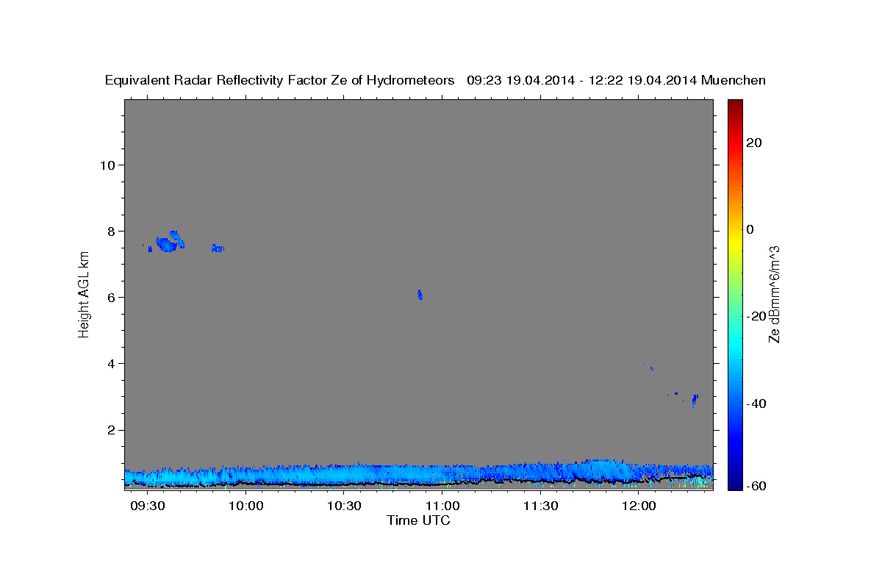Click the height tick label '10'
Screen dimensions: 882x588
[107, 165]
